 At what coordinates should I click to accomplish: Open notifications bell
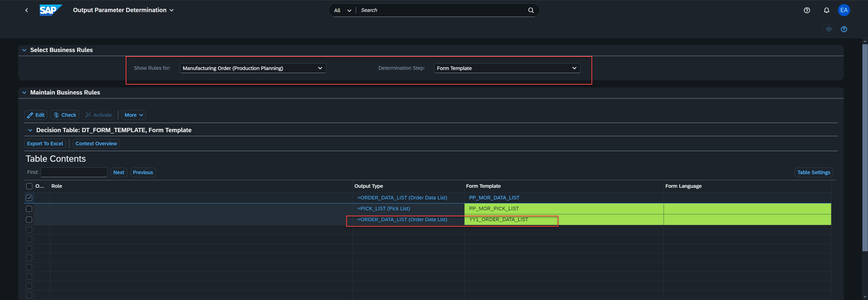826,10
